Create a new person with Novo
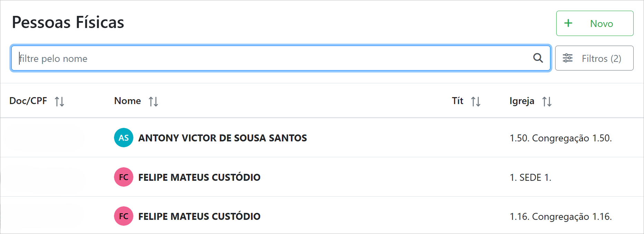 click(595, 23)
